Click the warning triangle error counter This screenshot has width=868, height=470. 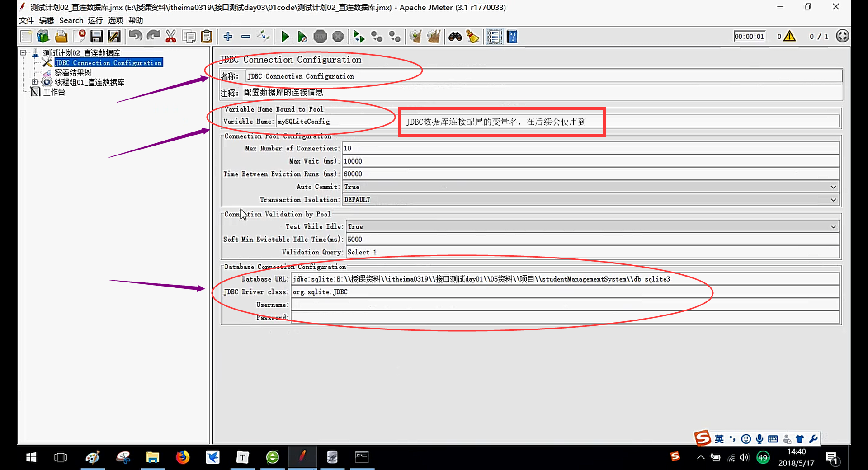pos(789,36)
